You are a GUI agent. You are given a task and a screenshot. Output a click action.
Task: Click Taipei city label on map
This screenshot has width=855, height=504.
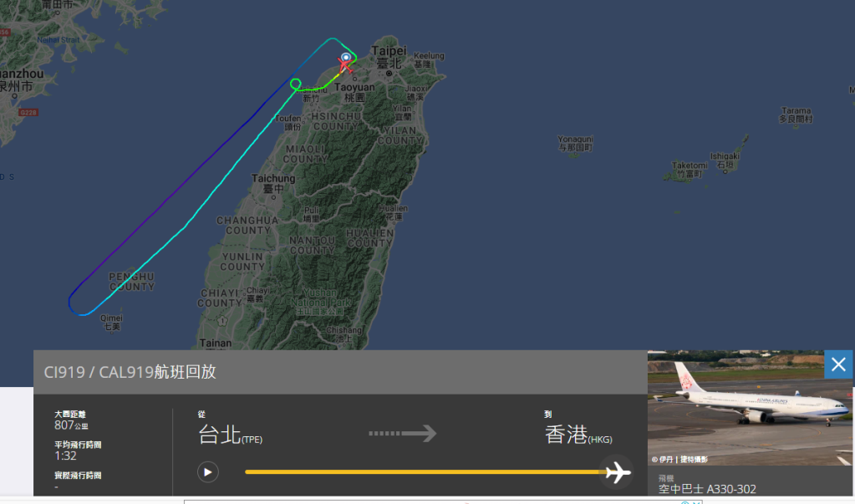(389, 58)
